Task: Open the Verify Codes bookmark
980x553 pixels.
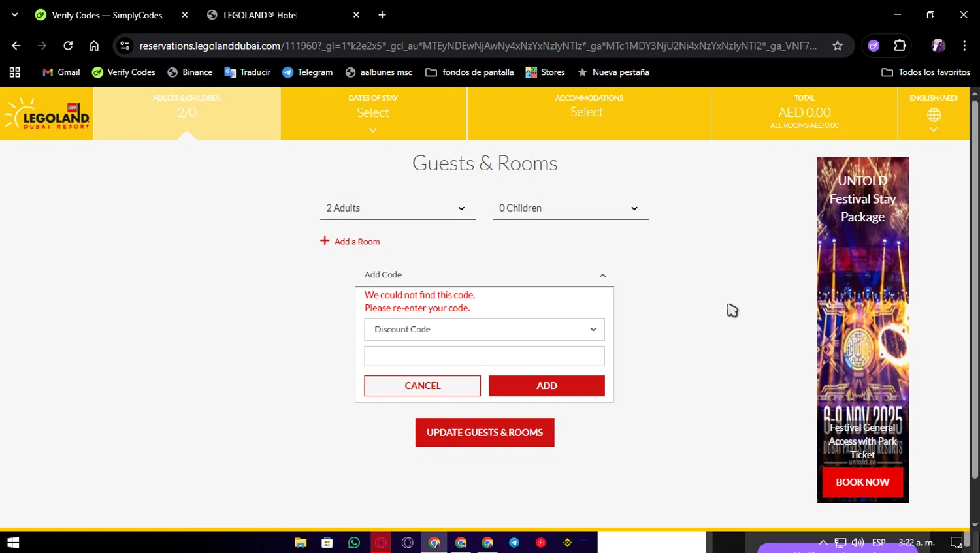Action: pos(123,72)
